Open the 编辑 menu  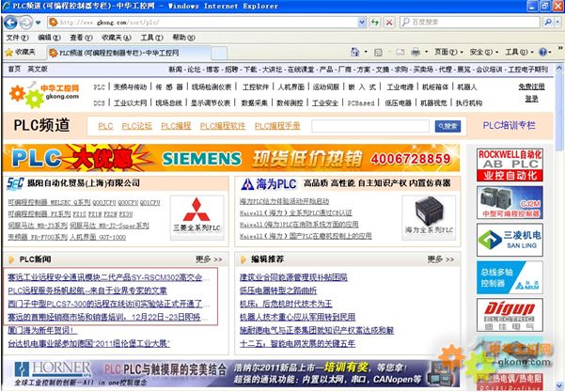pos(49,38)
